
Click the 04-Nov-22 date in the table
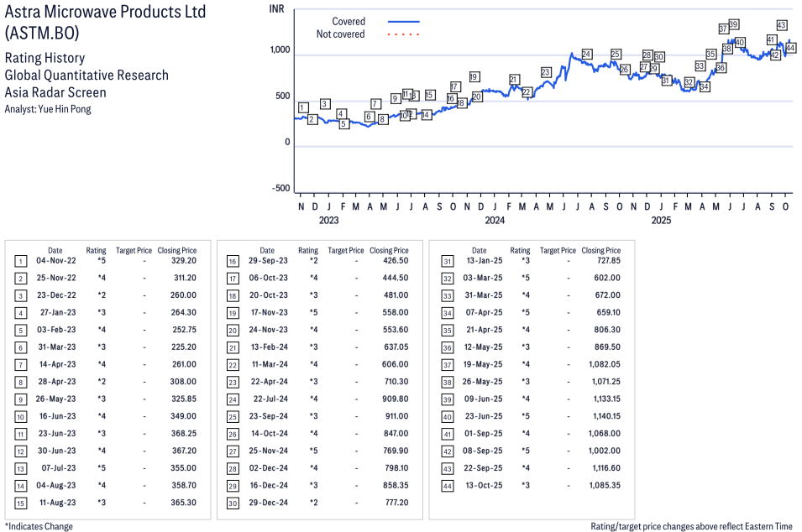click(x=55, y=261)
